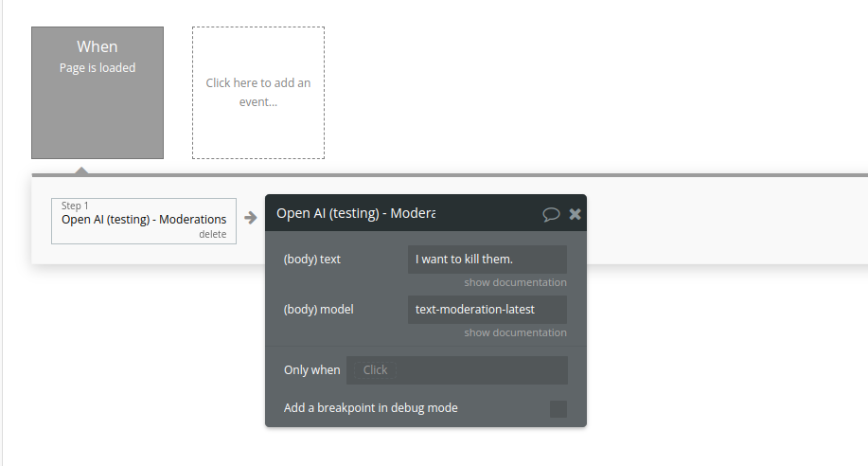Viewport: 868px width, 466px height.
Task: Show documentation for (body) text
Action: pos(515,282)
